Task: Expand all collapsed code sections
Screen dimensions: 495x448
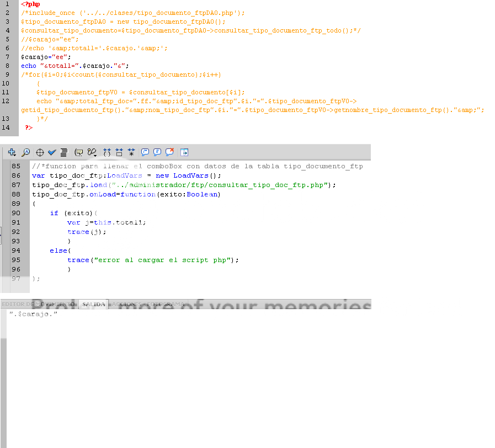Action: [x=131, y=152]
